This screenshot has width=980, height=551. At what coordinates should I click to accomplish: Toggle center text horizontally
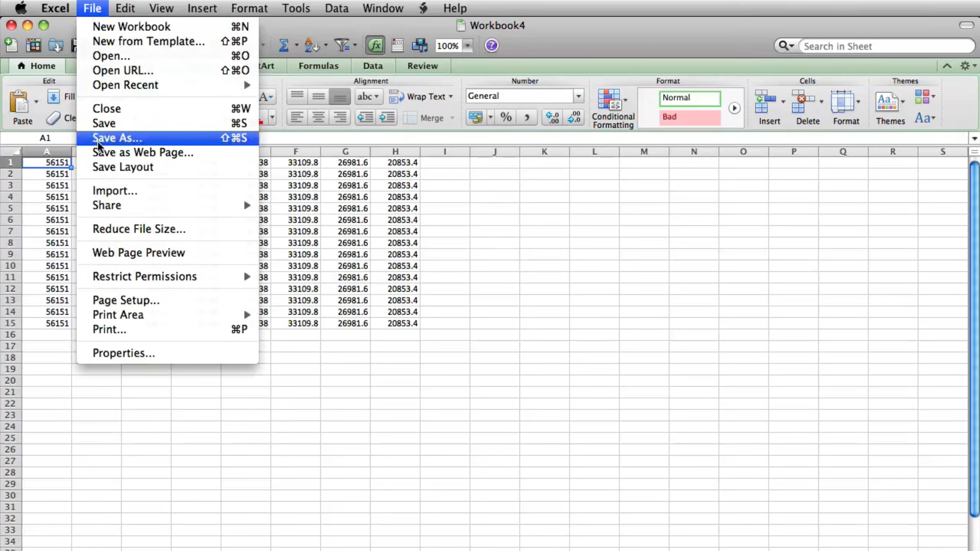[318, 117]
